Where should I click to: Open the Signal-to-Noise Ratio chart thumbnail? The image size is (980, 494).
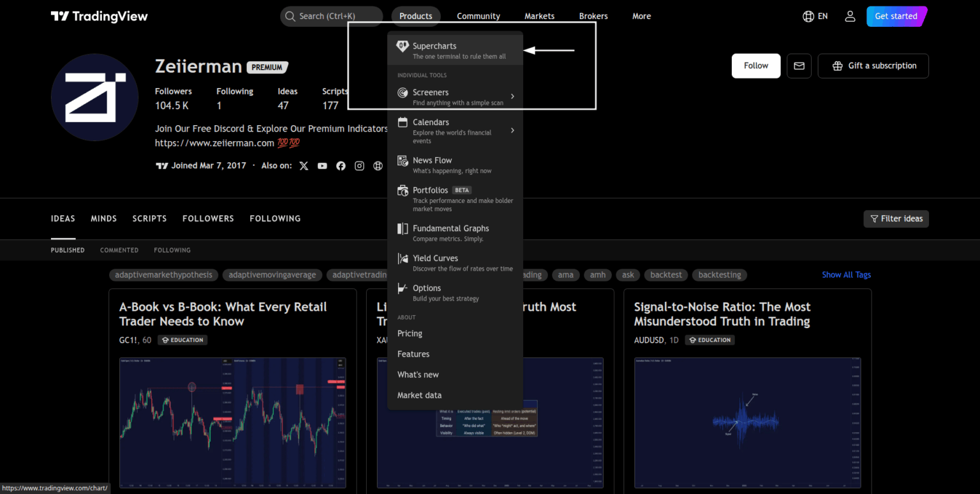[x=747, y=423]
